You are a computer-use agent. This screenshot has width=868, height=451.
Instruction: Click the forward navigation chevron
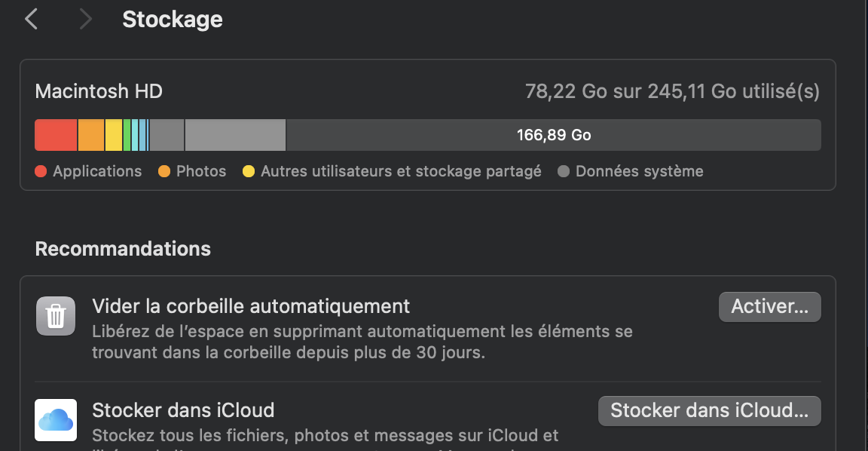coord(85,19)
